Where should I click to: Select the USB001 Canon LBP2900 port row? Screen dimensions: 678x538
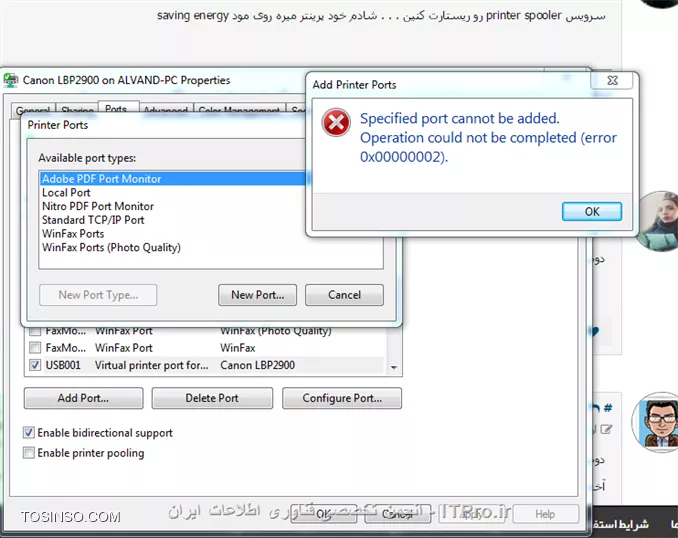click(206, 365)
